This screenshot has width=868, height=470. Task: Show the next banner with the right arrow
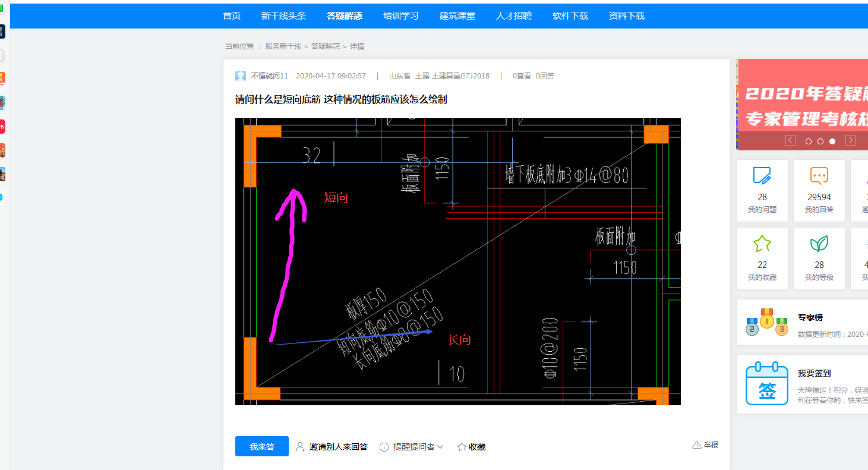[850, 140]
